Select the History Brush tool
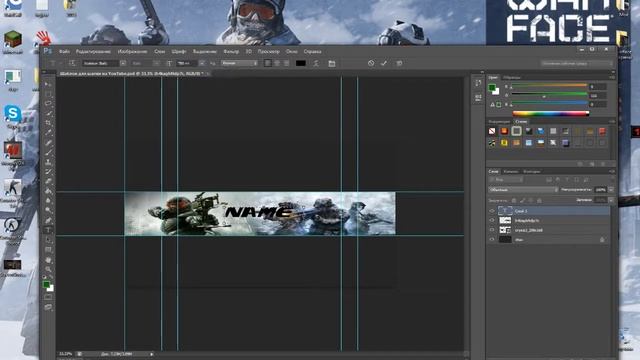The image size is (640, 360). point(48,172)
